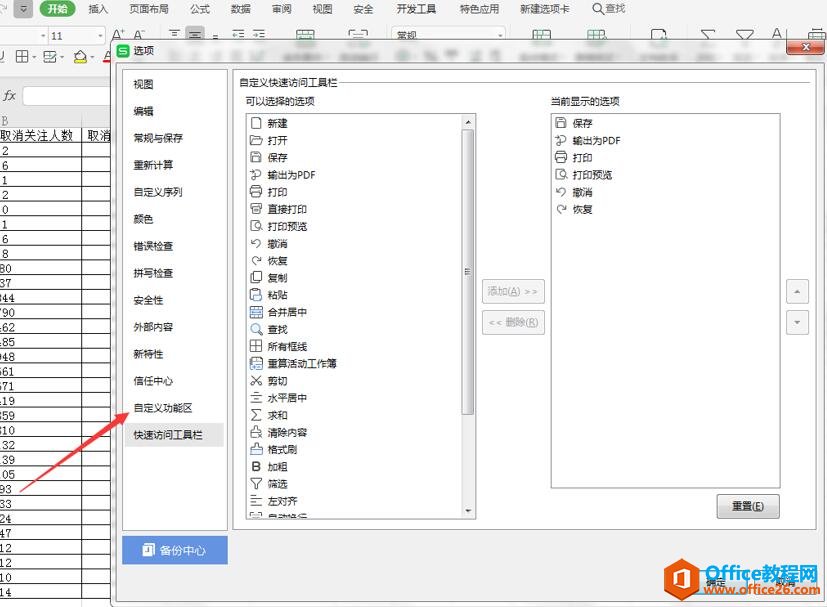Select the 查找 magnifier icon in the list
827x607 pixels.
pos(256,329)
